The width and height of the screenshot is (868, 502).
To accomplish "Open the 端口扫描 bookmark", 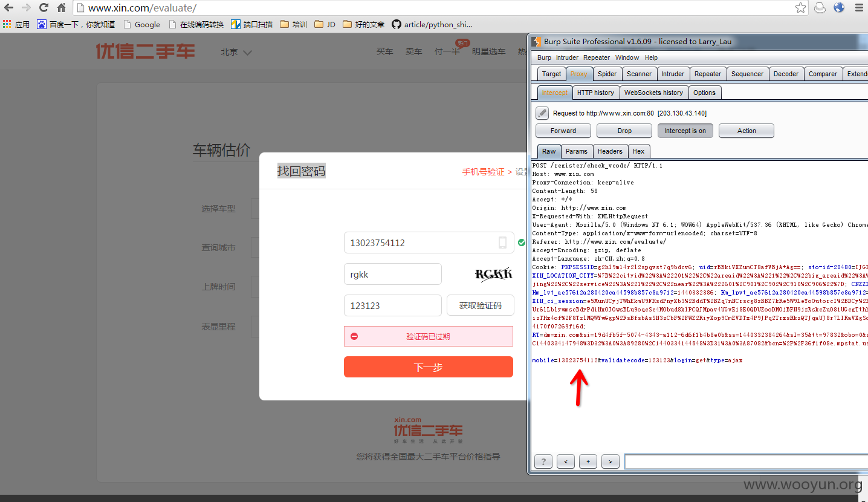I will 251,24.
